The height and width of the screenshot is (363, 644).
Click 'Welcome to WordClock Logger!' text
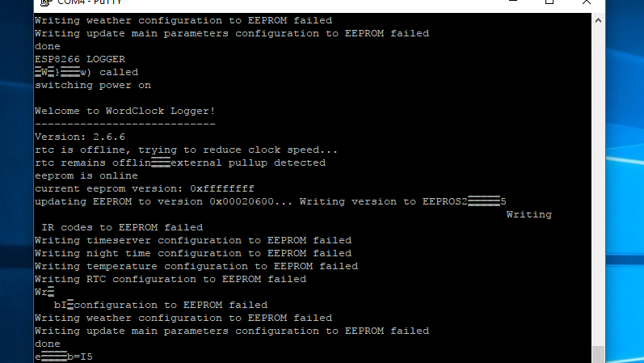click(x=125, y=111)
